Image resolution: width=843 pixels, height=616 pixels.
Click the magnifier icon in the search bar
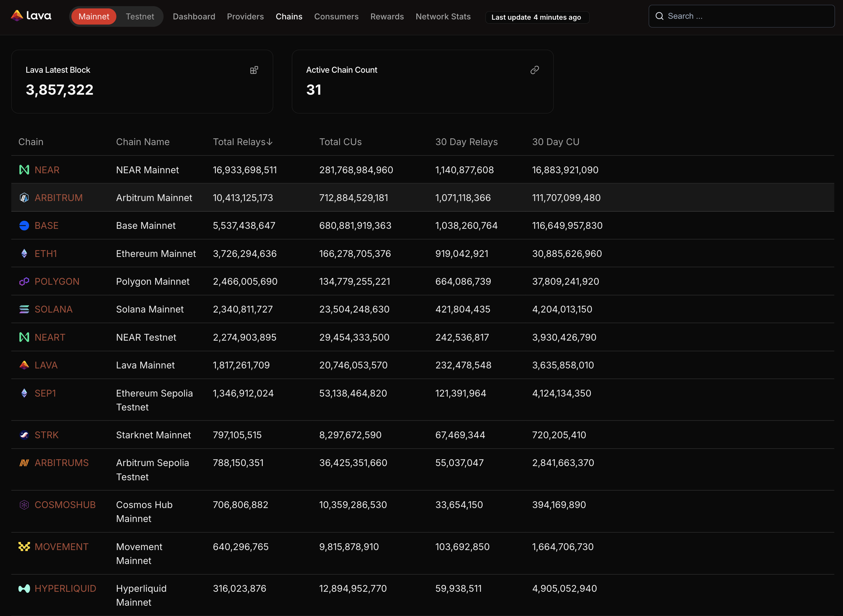pyautogui.click(x=659, y=16)
